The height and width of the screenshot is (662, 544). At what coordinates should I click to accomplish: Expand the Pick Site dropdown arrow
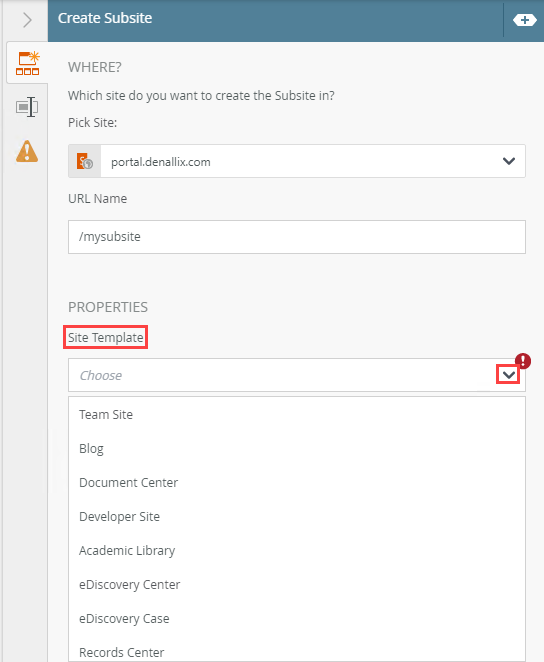click(509, 161)
